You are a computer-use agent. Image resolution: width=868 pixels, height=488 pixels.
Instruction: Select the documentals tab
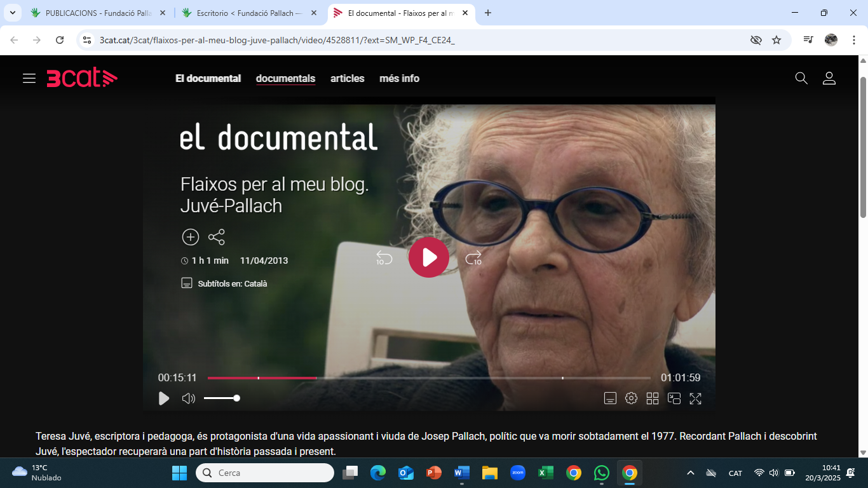click(x=285, y=79)
